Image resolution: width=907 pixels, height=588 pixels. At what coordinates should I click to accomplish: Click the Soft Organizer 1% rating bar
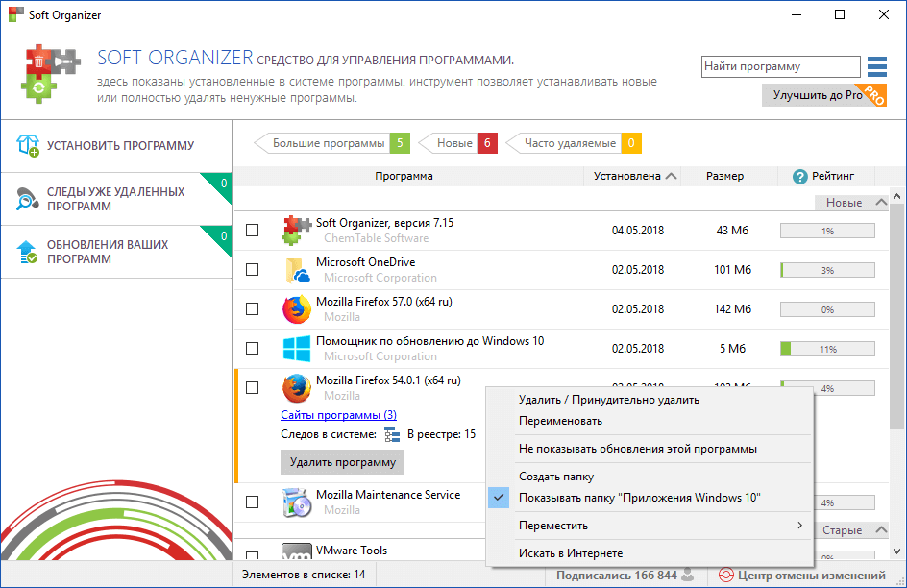pyautogui.click(x=828, y=231)
